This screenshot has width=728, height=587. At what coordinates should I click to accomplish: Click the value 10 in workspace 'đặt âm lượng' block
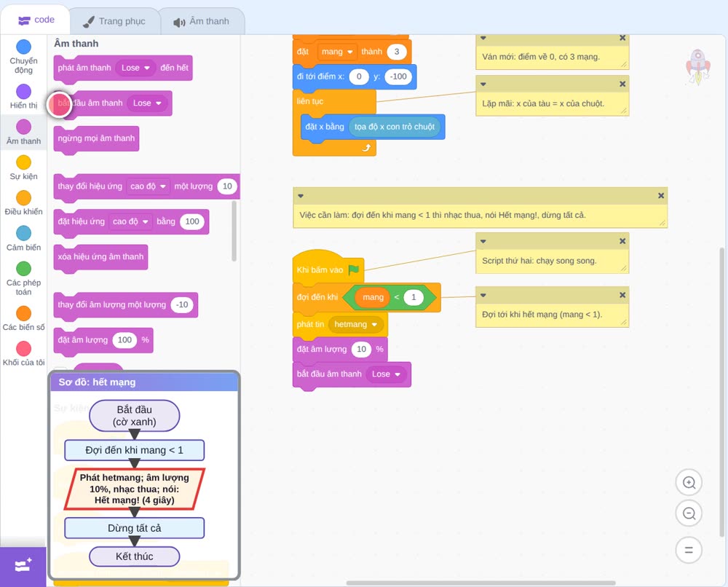click(x=361, y=350)
